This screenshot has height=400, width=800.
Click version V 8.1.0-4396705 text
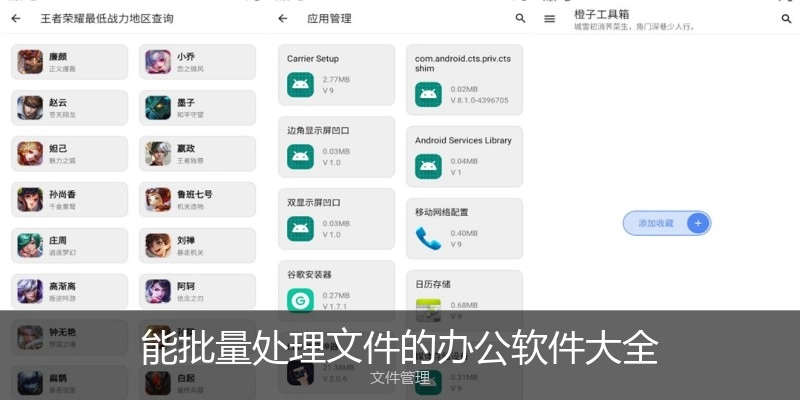tap(480, 101)
